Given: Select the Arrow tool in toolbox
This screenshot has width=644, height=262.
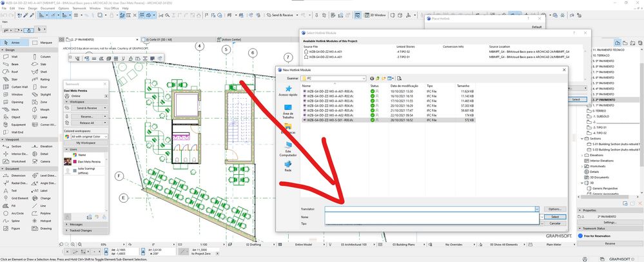Looking at the screenshot, I should click(15, 43).
